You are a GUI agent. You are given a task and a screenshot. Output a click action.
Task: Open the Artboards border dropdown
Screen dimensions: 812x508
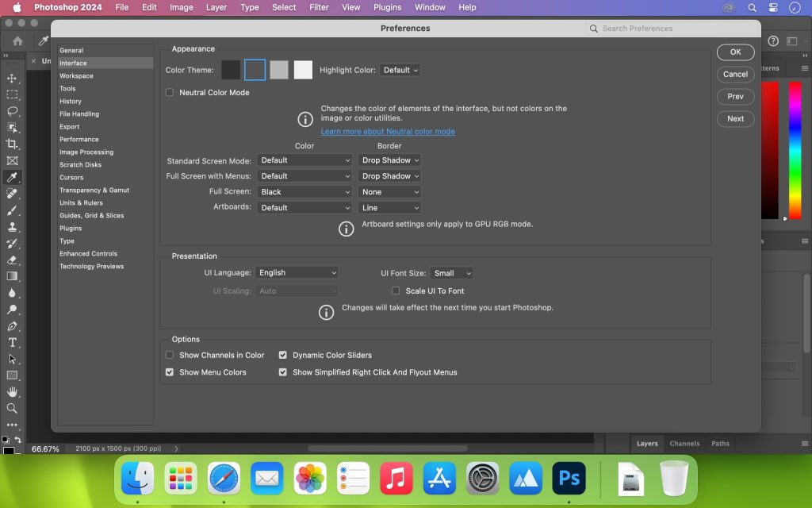click(x=389, y=207)
